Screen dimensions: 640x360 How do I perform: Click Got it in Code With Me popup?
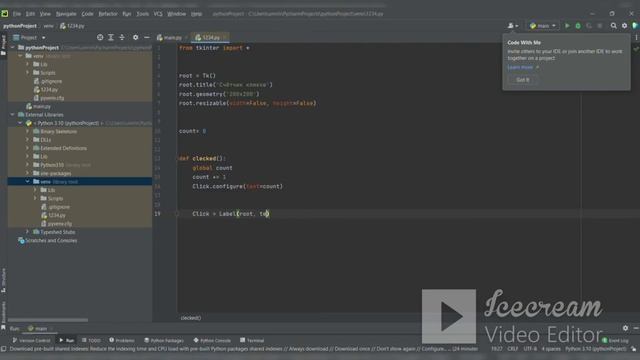[522, 80]
